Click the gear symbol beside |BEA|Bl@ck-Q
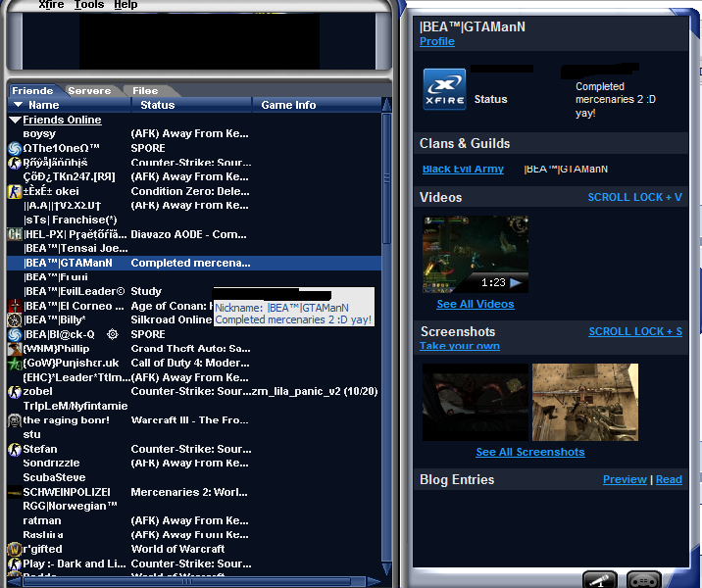 pyautogui.click(x=113, y=334)
